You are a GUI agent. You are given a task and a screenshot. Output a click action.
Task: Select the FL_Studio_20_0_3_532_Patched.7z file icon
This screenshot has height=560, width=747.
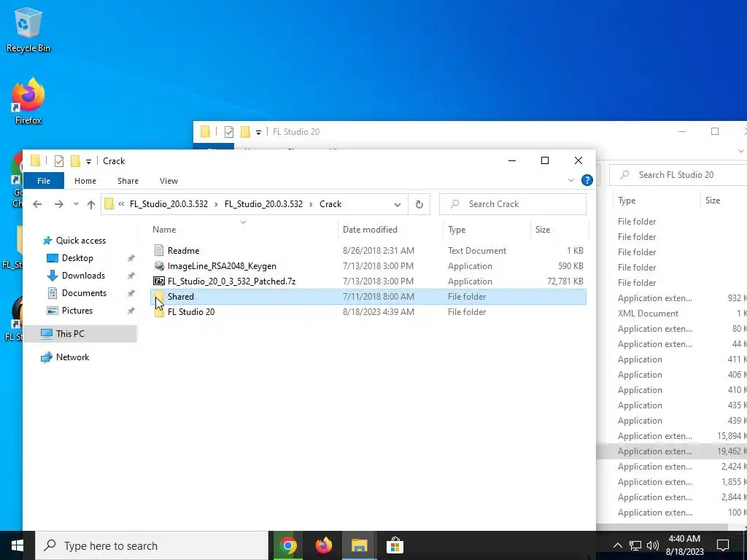(x=159, y=281)
